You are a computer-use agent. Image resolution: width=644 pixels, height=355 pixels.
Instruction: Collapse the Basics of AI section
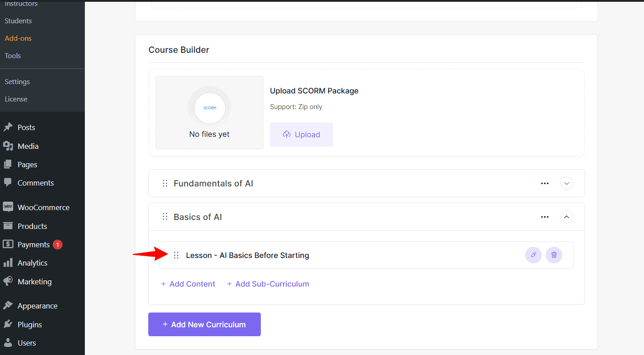click(x=566, y=216)
